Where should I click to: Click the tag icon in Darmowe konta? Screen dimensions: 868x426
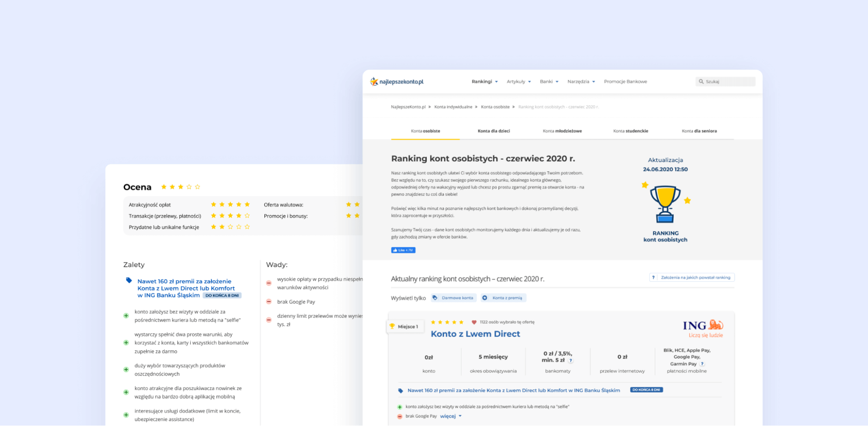(435, 298)
